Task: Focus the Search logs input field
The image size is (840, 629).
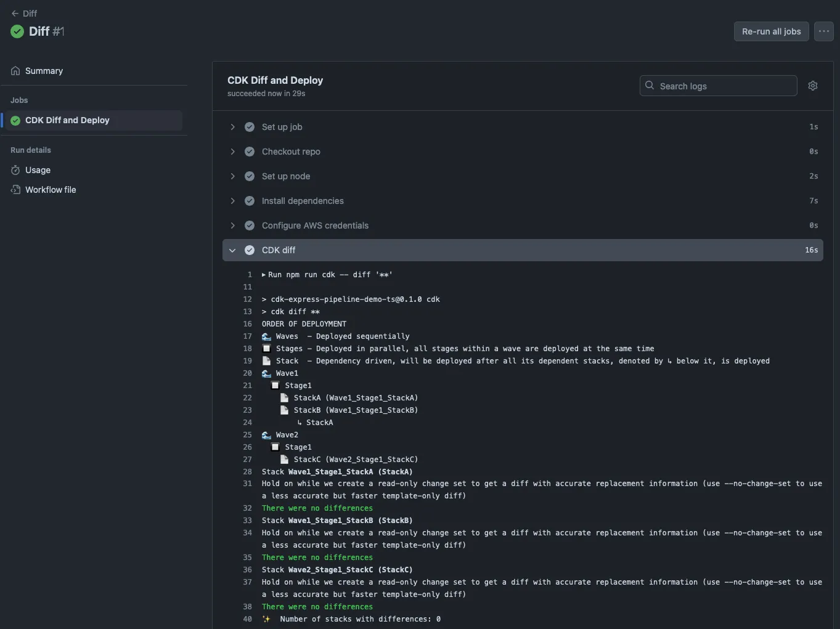Action: tap(718, 86)
